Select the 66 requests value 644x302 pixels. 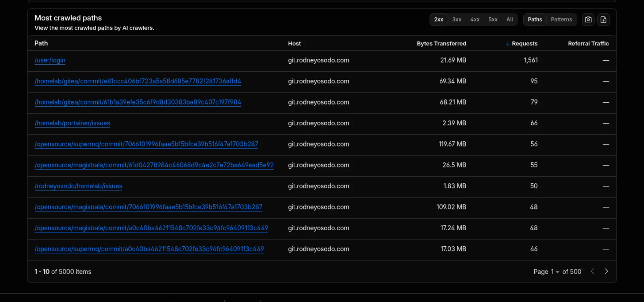(534, 123)
